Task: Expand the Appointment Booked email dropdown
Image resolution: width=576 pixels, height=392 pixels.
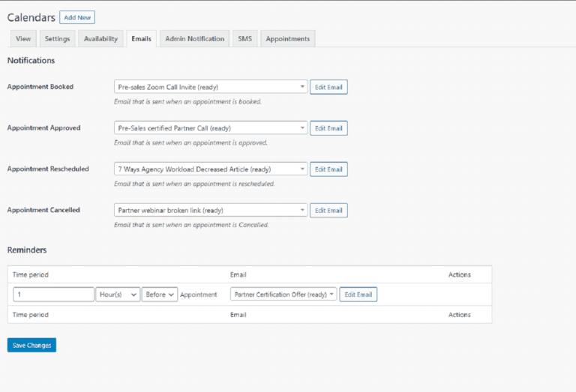Action: coord(211,87)
